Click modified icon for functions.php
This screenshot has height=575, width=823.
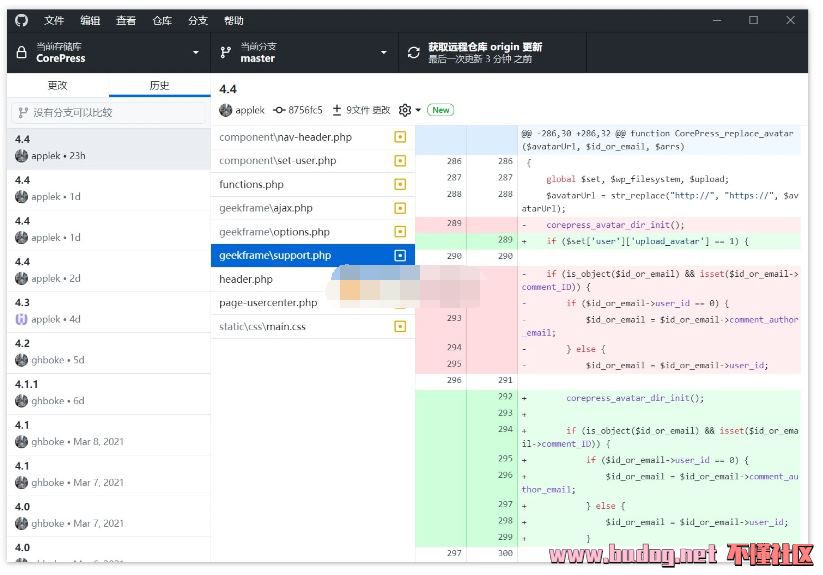[x=400, y=184]
